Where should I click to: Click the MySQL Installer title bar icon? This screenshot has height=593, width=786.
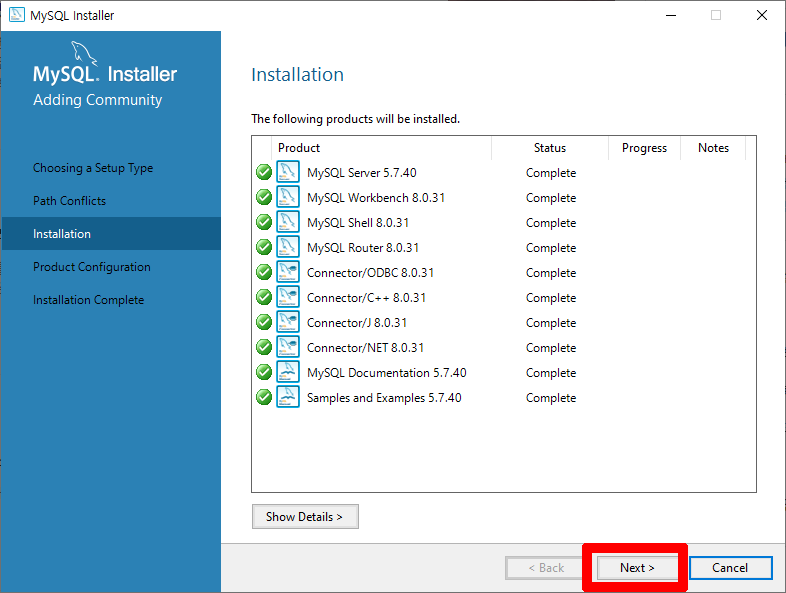[17, 15]
